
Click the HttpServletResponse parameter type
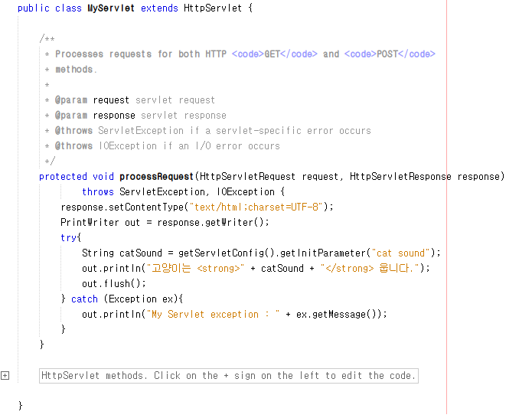point(400,176)
